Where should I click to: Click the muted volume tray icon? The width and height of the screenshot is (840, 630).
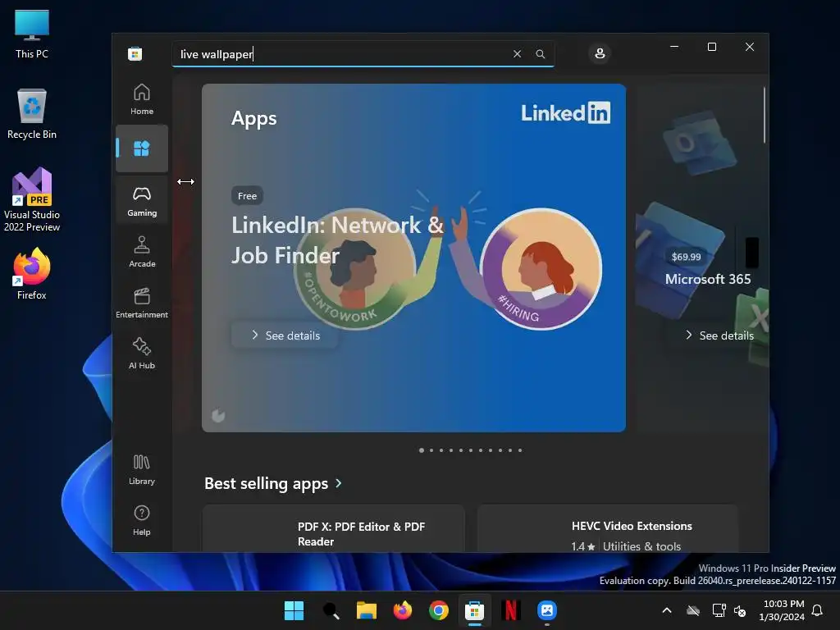coord(740,610)
